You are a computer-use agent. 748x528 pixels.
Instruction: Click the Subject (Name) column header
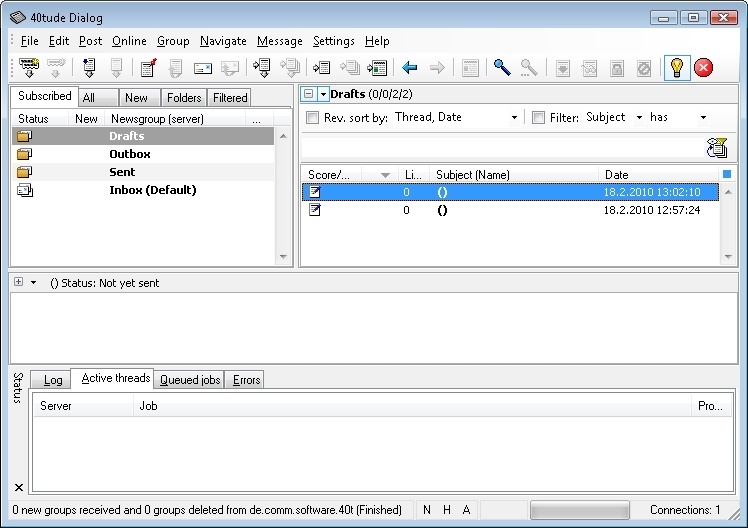click(x=514, y=175)
